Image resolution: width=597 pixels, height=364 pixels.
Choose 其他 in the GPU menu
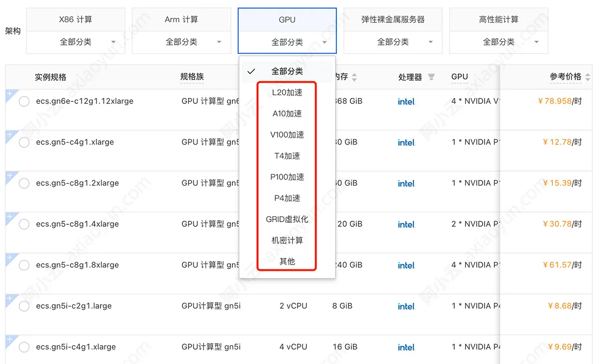coord(287,262)
